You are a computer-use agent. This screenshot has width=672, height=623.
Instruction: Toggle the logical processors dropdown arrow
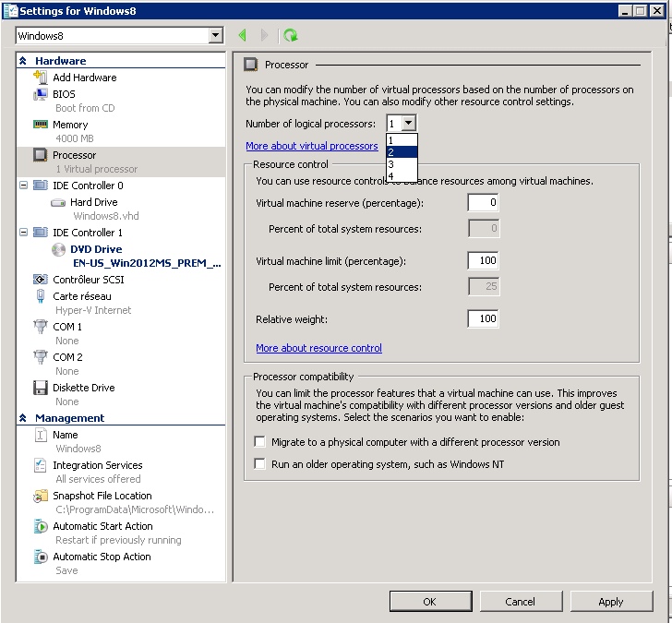[x=408, y=124]
